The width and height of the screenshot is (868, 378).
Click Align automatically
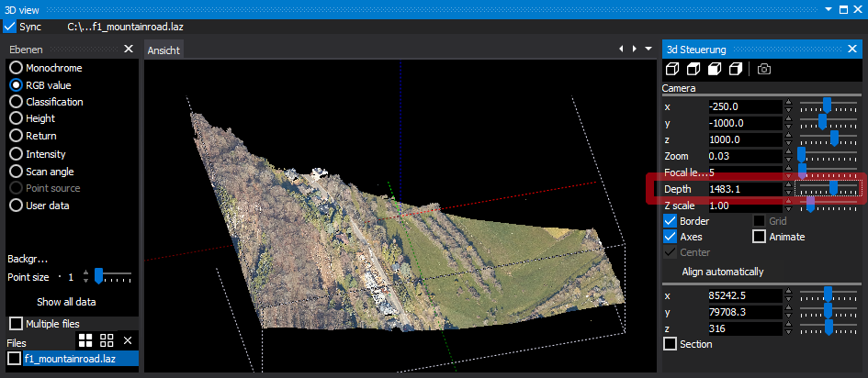(722, 272)
